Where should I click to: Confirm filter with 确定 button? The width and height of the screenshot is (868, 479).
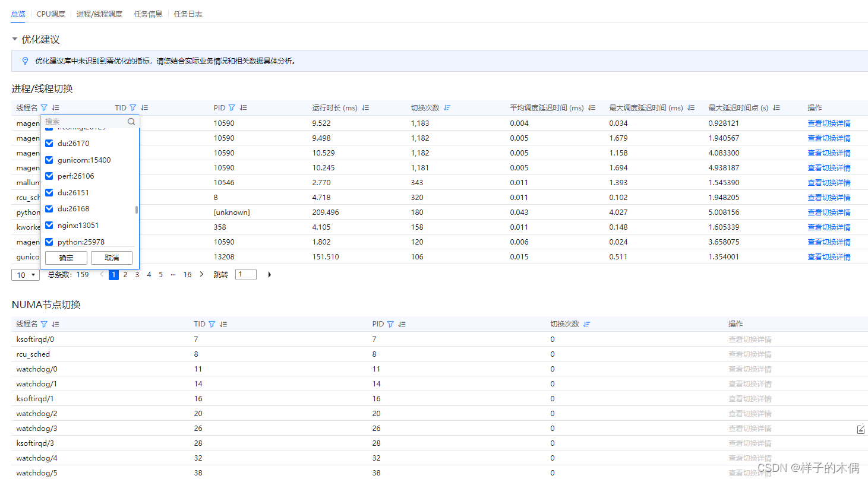point(67,258)
